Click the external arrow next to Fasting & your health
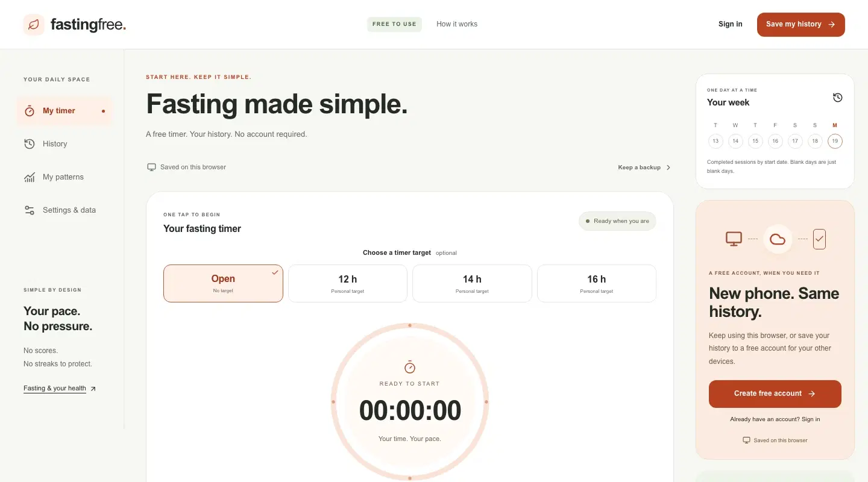868x482 pixels. tap(93, 389)
